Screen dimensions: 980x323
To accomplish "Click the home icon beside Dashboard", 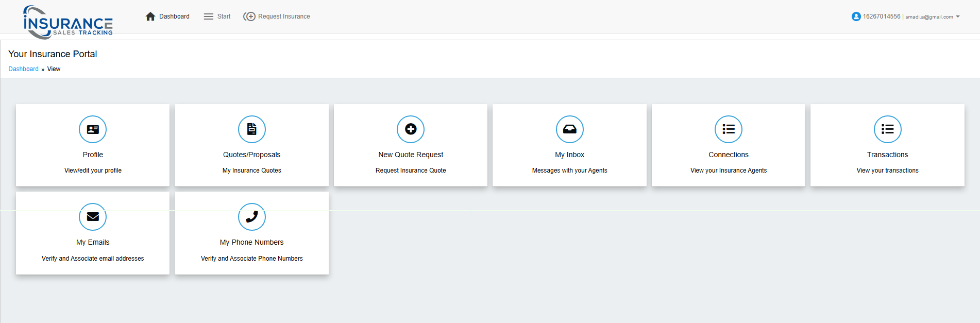I will coord(150,16).
